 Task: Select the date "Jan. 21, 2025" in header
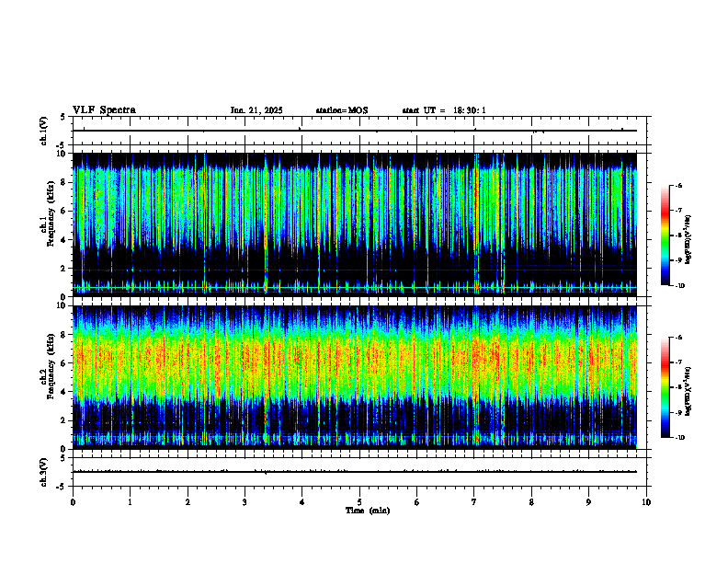256,110
